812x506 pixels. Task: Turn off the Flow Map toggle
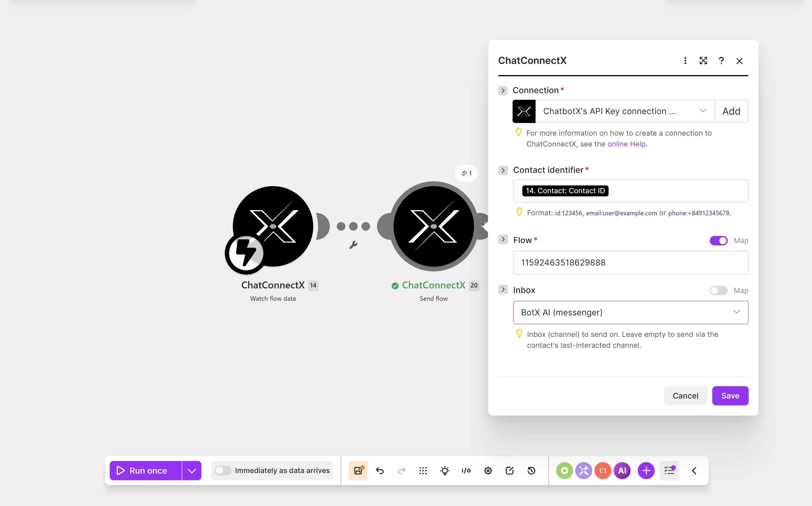coord(718,241)
